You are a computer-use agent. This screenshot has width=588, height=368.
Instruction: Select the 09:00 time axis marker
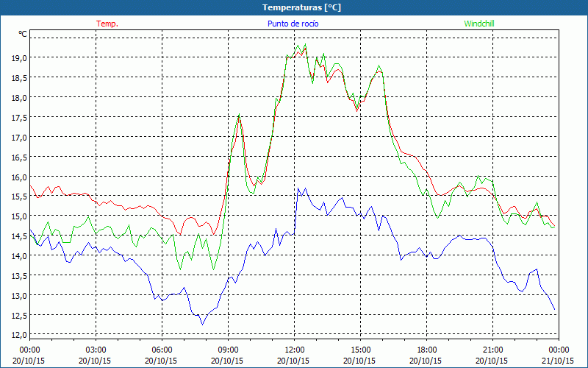point(229,350)
